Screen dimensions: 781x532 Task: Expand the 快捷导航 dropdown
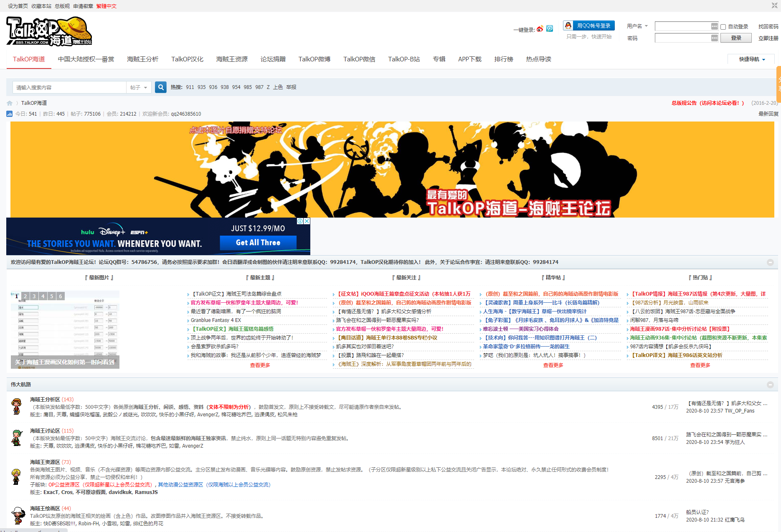[752, 59]
